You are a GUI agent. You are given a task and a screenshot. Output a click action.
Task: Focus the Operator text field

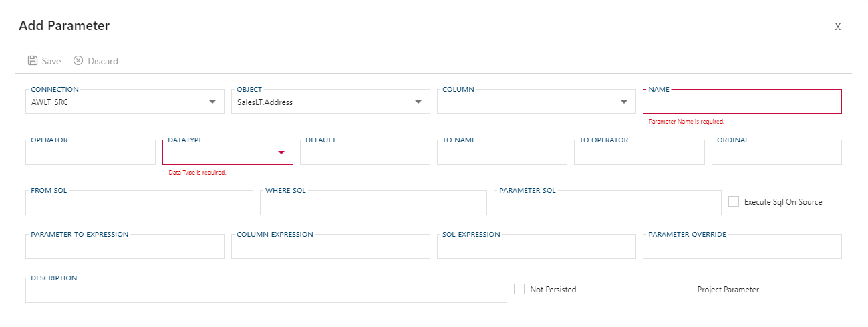tap(90, 153)
